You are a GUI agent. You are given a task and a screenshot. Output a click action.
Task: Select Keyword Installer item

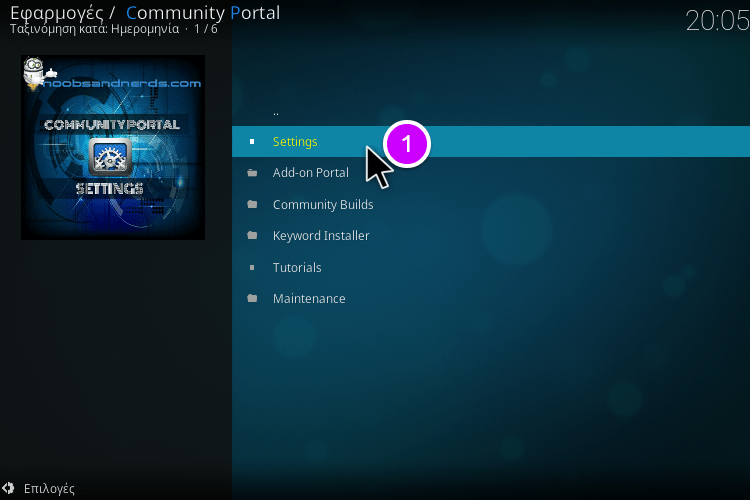pyautogui.click(x=491, y=235)
